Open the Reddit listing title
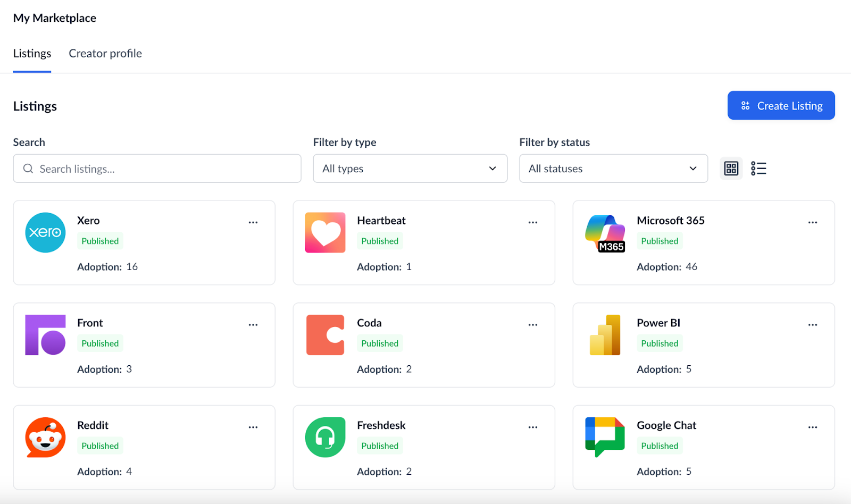 (x=93, y=425)
